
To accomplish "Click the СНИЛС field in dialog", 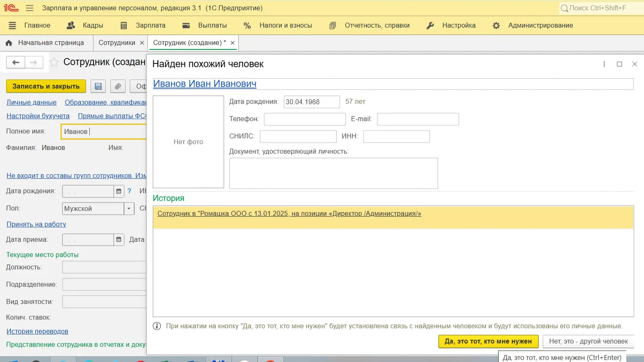I will [298, 137].
